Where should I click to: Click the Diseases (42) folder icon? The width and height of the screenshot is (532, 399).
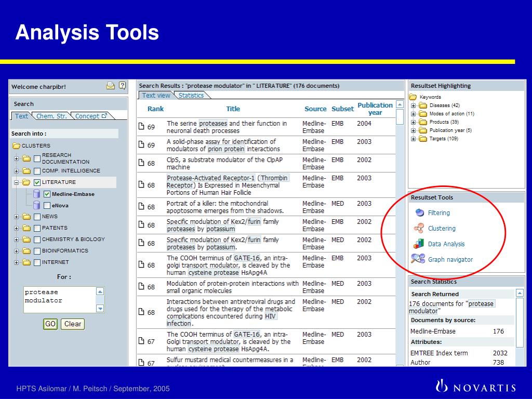[423, 105]
